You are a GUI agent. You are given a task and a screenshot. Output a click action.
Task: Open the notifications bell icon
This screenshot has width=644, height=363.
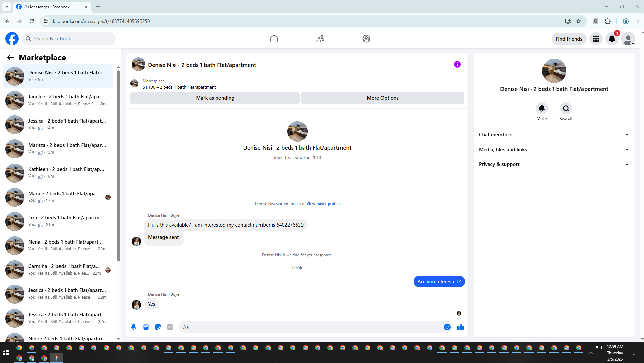[x=612, y=39]
